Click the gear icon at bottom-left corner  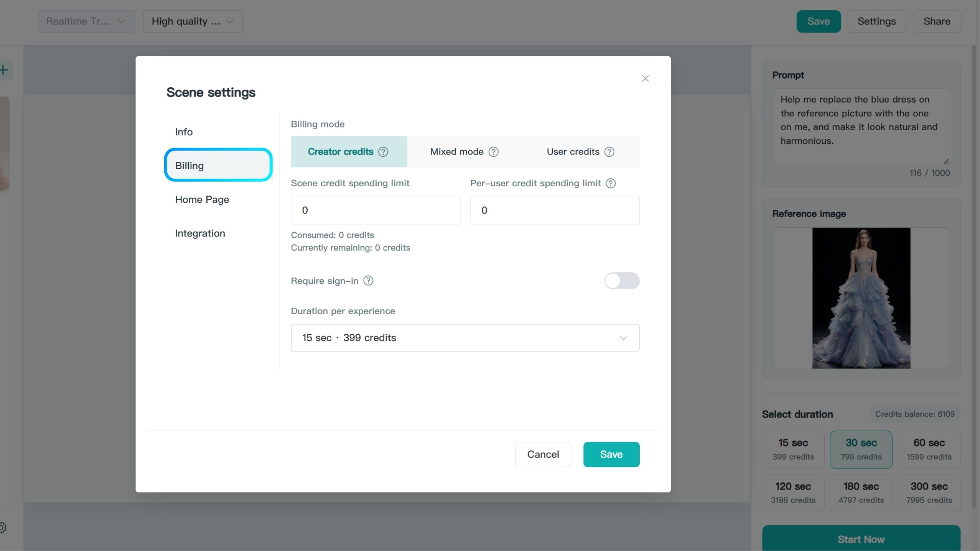coord(3,528)
